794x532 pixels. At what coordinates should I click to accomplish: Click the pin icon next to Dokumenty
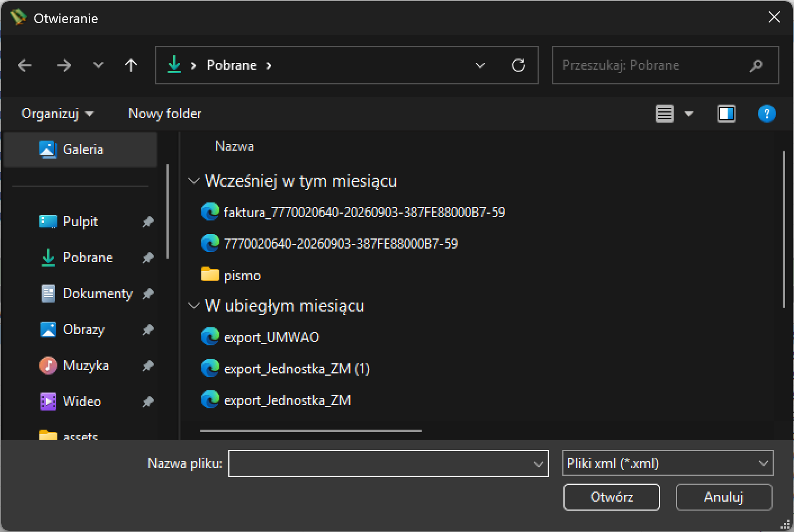pos(148,294)
